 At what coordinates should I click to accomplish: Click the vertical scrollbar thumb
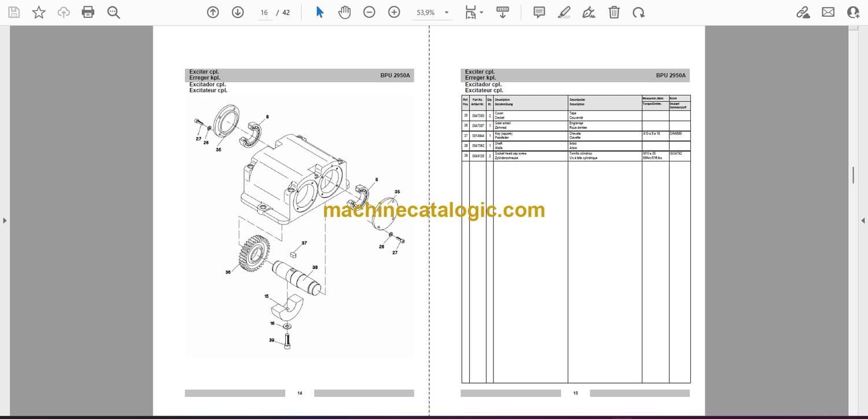[853, 175]
